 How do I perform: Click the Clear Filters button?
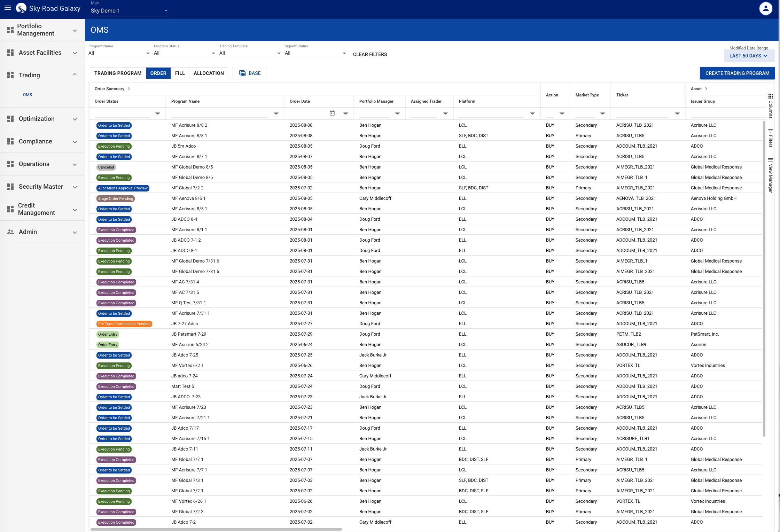point(370,54)
